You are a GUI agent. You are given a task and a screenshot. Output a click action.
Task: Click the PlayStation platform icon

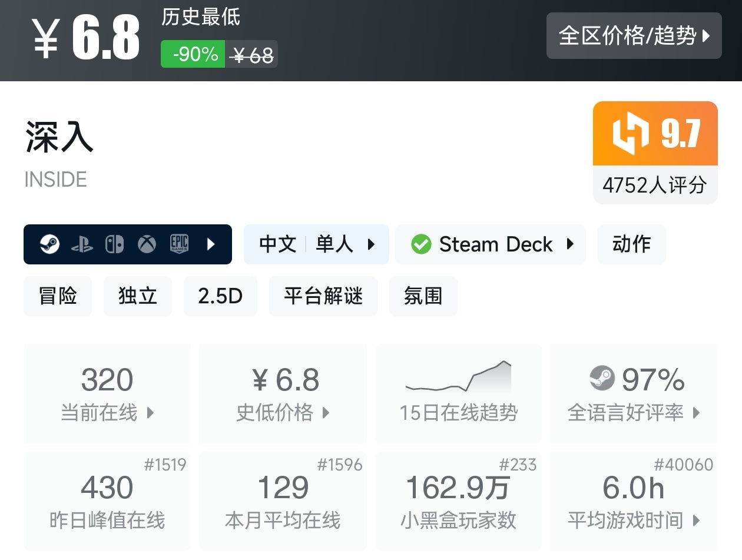[x=82, y=244]
